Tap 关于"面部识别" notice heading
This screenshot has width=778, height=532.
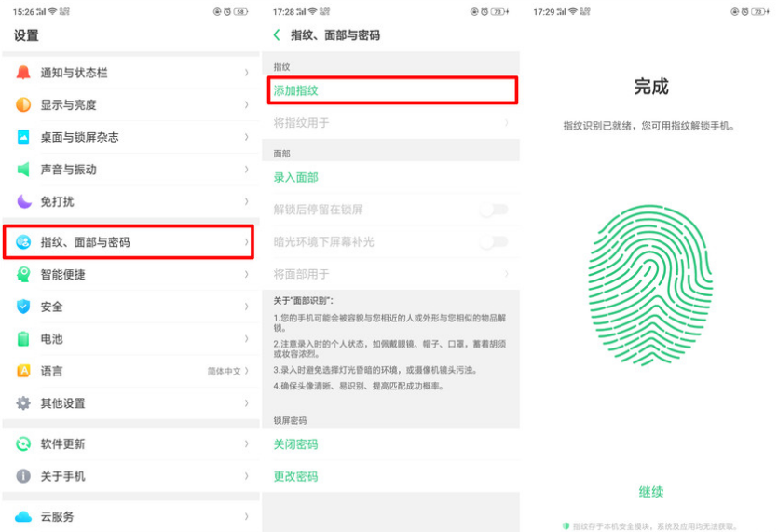[x=304, y=301]
